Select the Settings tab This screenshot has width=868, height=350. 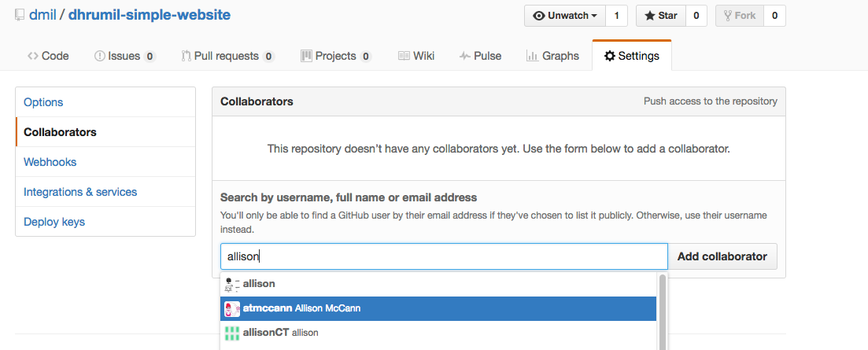click(632, 56)
